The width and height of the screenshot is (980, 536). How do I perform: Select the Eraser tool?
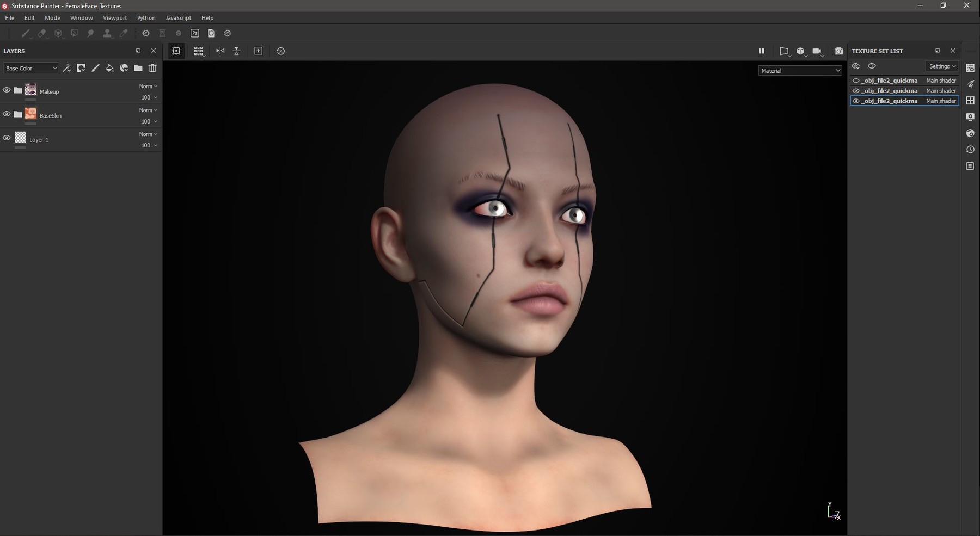tap(42, 33)
